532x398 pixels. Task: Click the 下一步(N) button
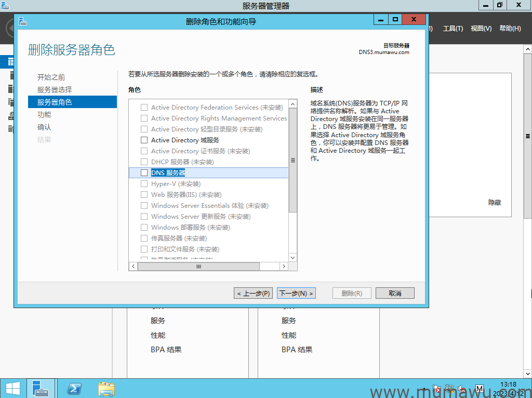[296, 293]
